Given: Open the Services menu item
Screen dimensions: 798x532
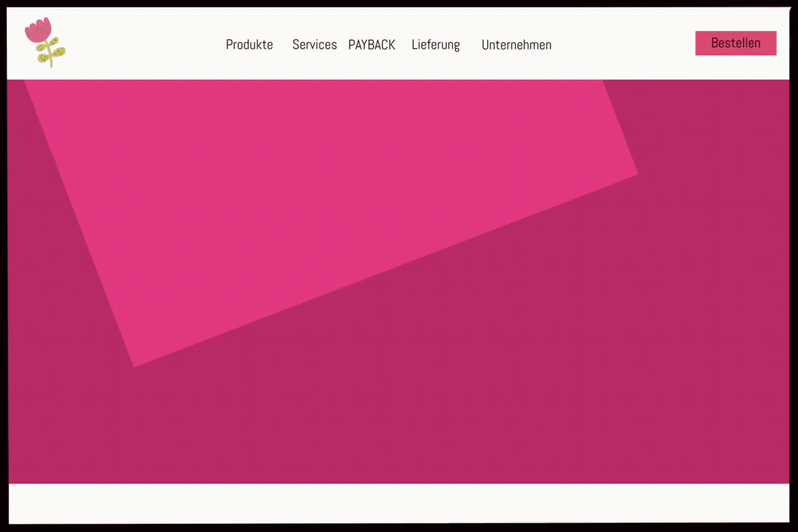Looking at the screenshot, I should pos(315,45).
